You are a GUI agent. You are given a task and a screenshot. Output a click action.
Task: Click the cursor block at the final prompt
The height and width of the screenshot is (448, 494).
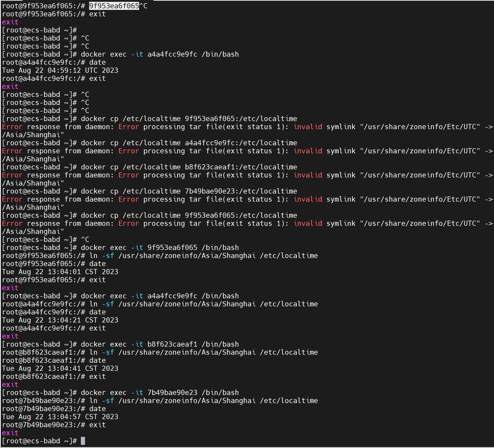(83, 441)
